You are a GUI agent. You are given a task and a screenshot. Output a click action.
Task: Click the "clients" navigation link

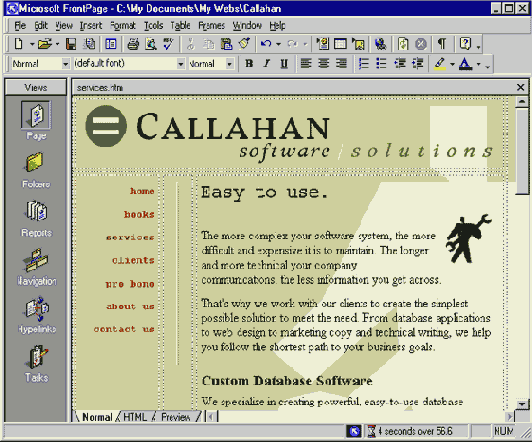[133, 260]
